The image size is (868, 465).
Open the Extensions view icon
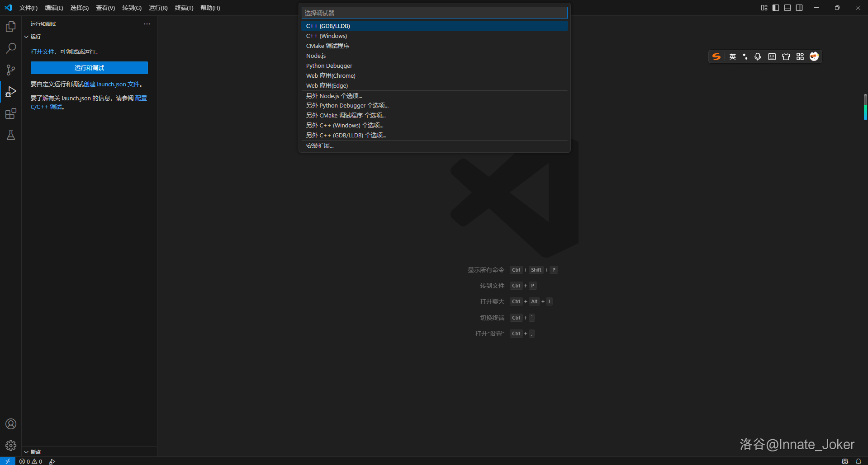pyautogui.click(x=10, y=113)
